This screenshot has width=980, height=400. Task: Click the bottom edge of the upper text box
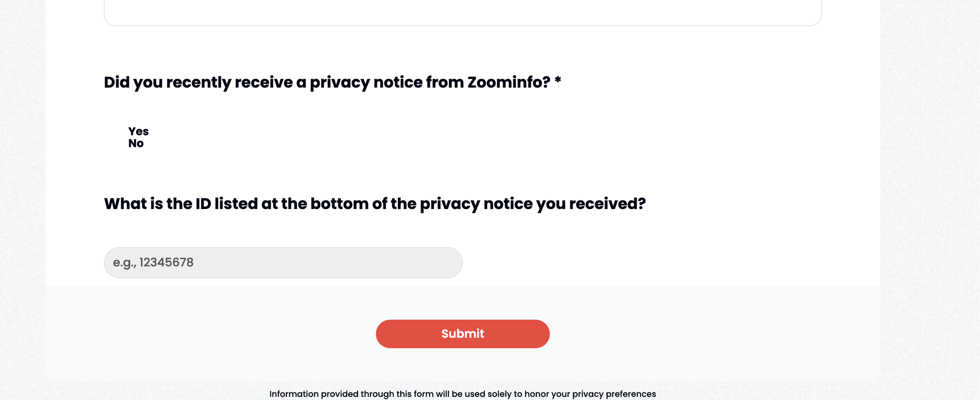(x=463, y=25)
